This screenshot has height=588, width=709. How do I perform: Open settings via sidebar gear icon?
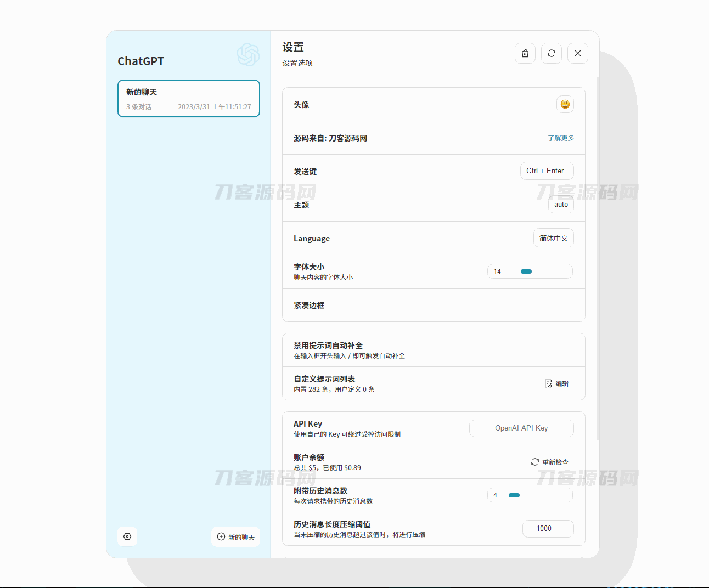click(127, 536)
